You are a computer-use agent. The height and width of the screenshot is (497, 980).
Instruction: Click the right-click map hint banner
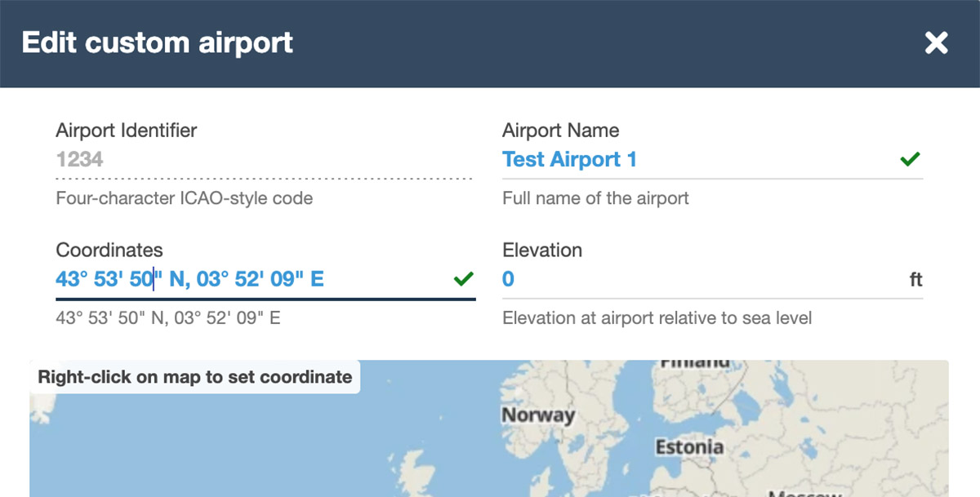[x=195, y=377]
